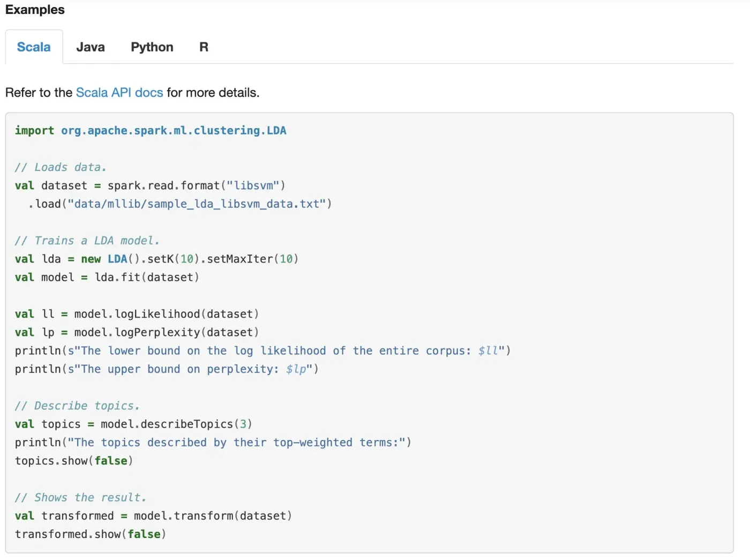The image size is (750, 560).
Task: Click the lda.fit(dataset) line
Action: (x=146, y=278)
